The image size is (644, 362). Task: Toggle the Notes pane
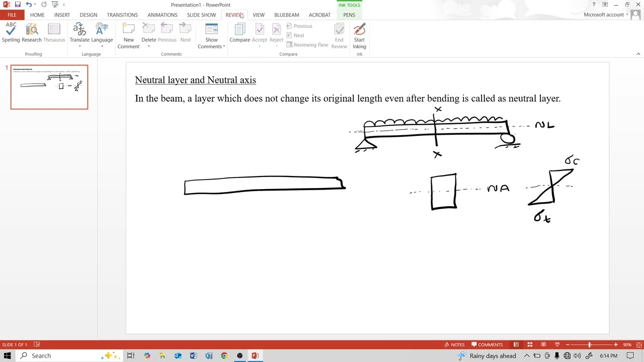coord(454,344)
